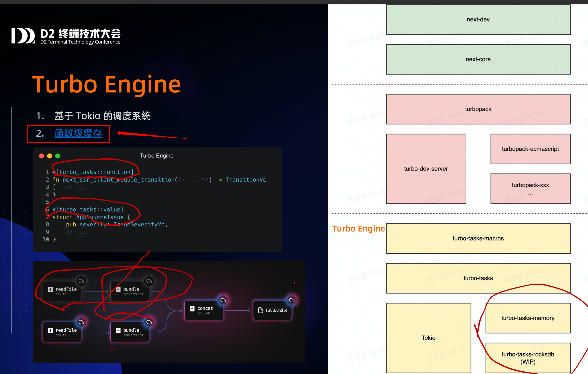Image resolution: width=588 pixels, height=374 pixels.
Task: Click the turbo-dev-server box
Action: coord(426,169)
